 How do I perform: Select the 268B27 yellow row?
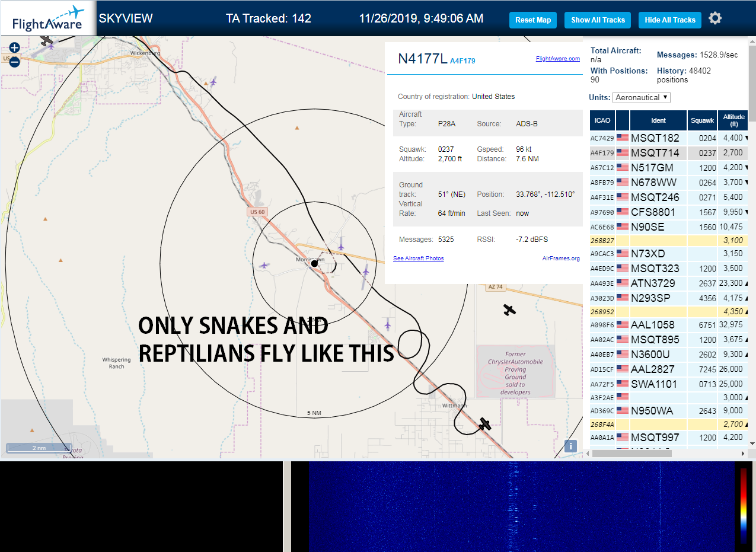(x=669, y=240)
